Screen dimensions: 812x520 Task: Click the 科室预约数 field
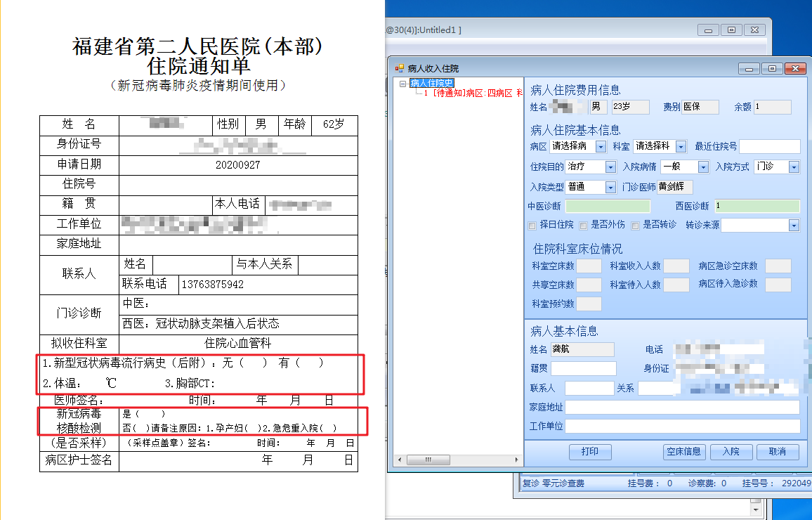(589, 304)
